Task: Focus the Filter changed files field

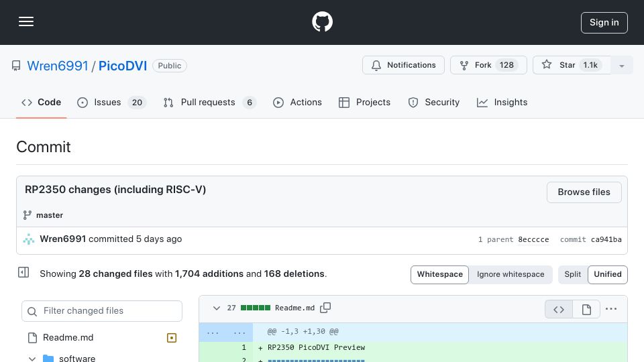Action: [102, 310]
